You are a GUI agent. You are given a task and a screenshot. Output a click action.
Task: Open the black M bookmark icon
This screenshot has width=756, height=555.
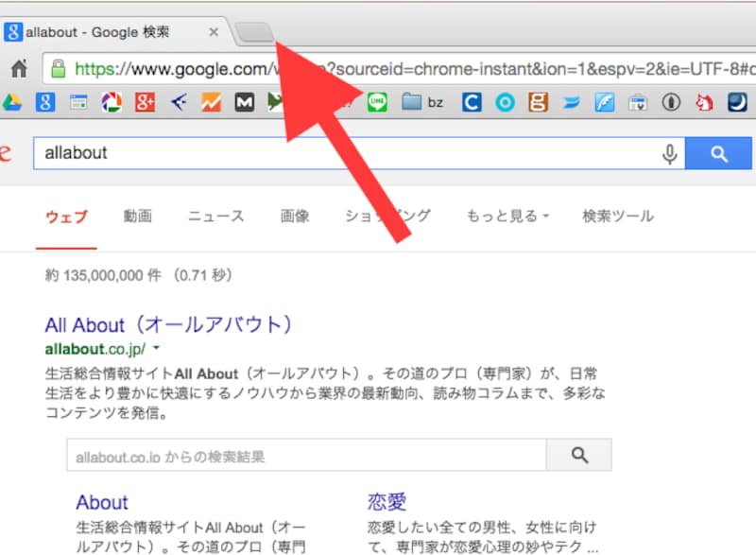244,102
